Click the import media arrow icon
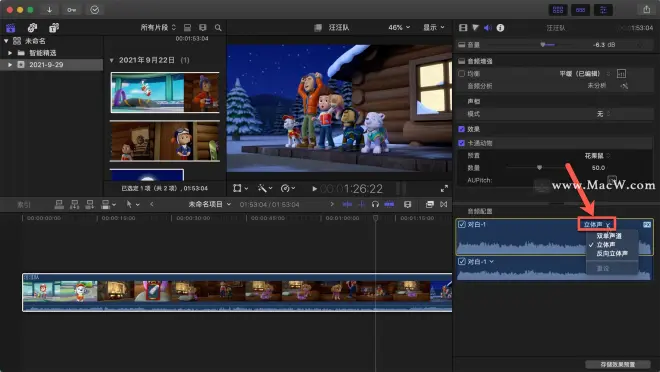Image resolution: width=660 pixels, height=372 pixels. pyautogui.click(x=50, y=9)
